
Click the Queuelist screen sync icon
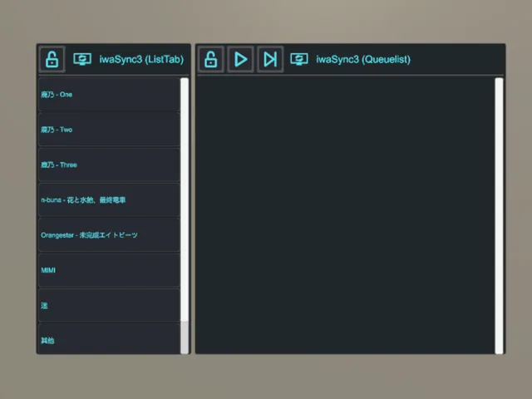pyautogui.click(x=299, y=59)
